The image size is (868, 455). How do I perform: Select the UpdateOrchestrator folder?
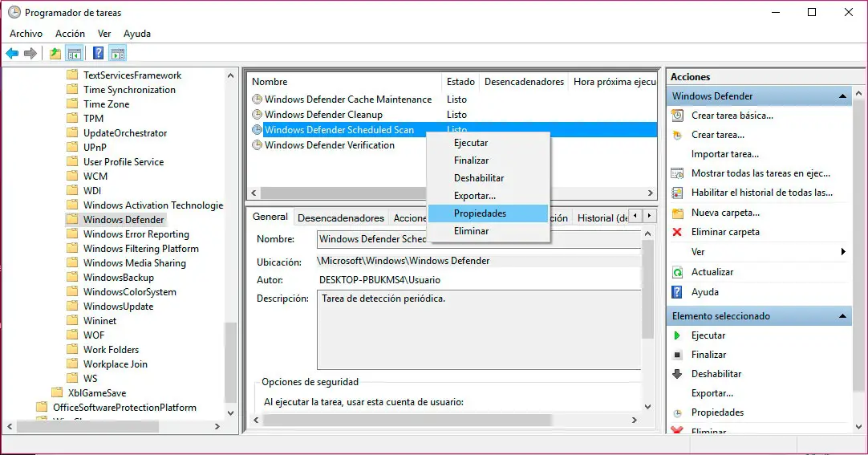(x=125, y=133)
